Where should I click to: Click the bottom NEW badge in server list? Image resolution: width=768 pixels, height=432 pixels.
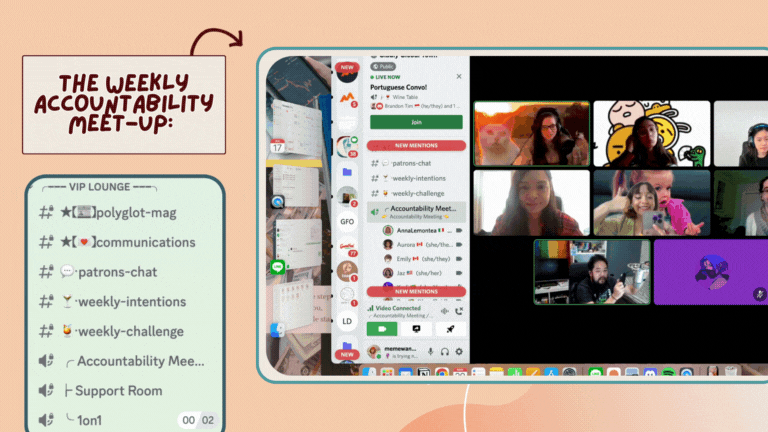347,354
